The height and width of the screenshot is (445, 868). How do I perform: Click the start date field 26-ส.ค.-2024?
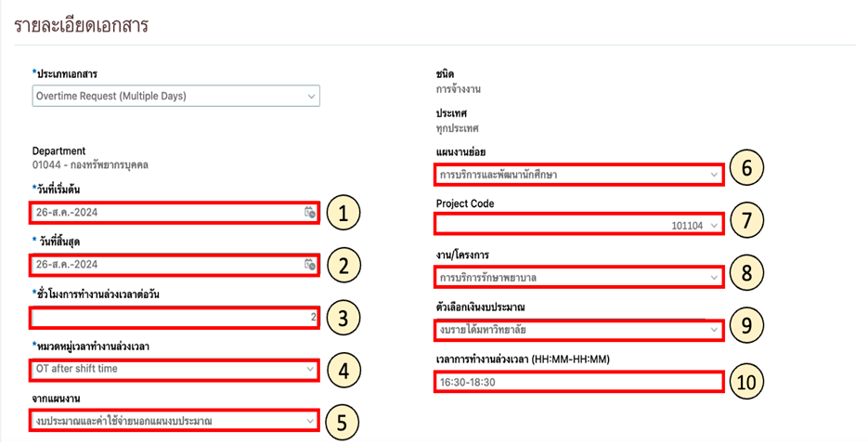[x=158, y=213]
